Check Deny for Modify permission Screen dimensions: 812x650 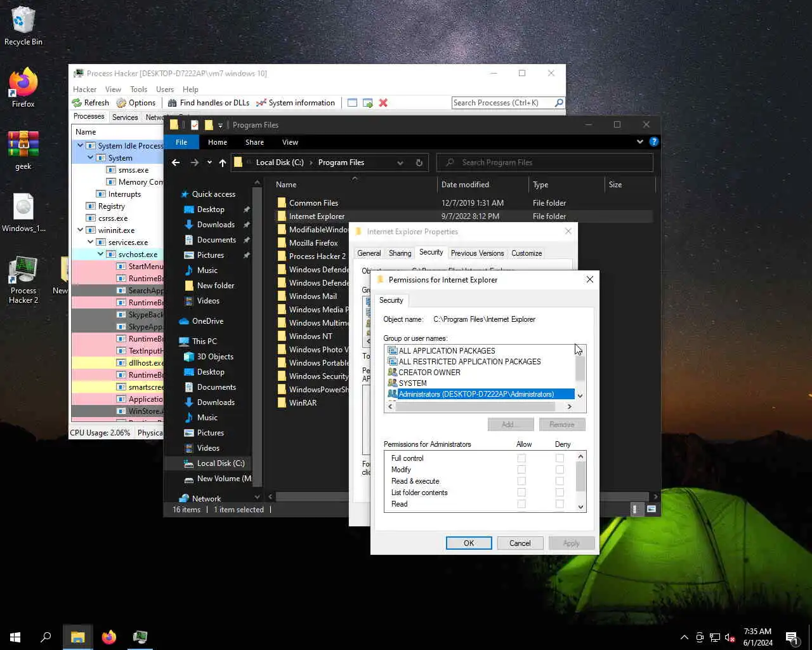coord(560,470)
